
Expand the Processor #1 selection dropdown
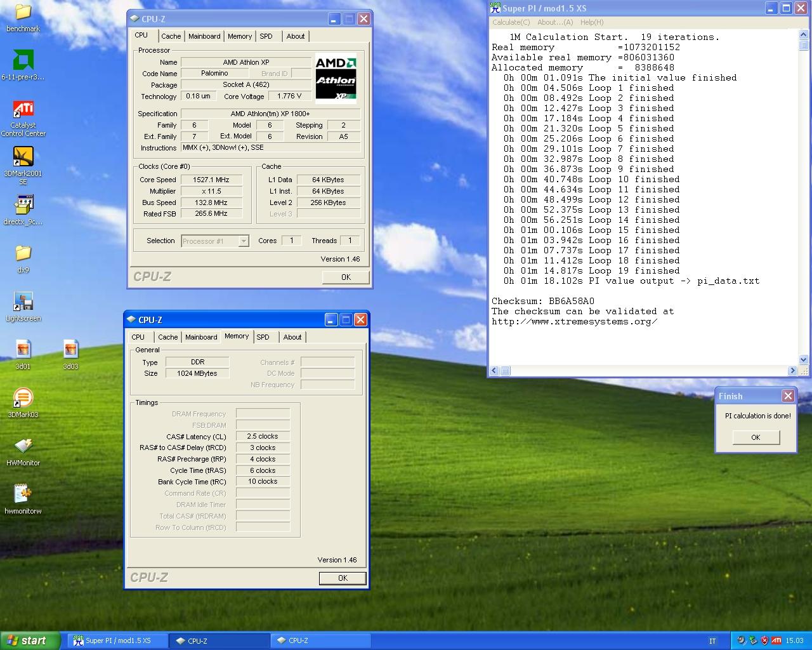tap(243, 241)
